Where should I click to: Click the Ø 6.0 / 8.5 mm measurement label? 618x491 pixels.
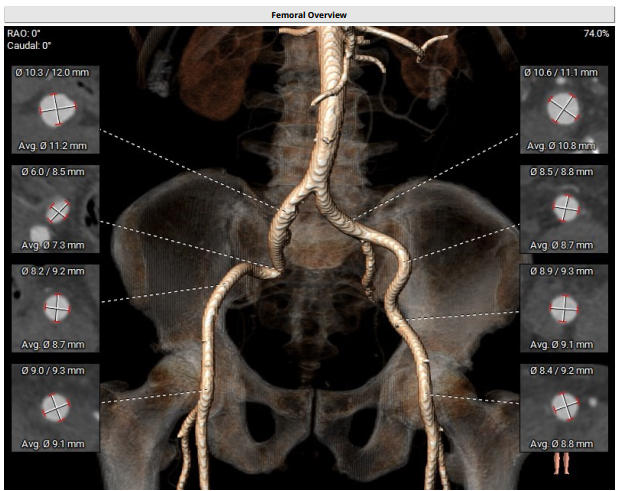(53, 172)
